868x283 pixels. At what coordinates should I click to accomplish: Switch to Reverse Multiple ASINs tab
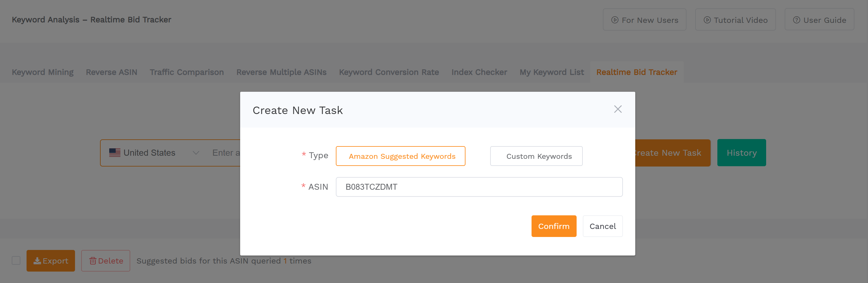281,72
